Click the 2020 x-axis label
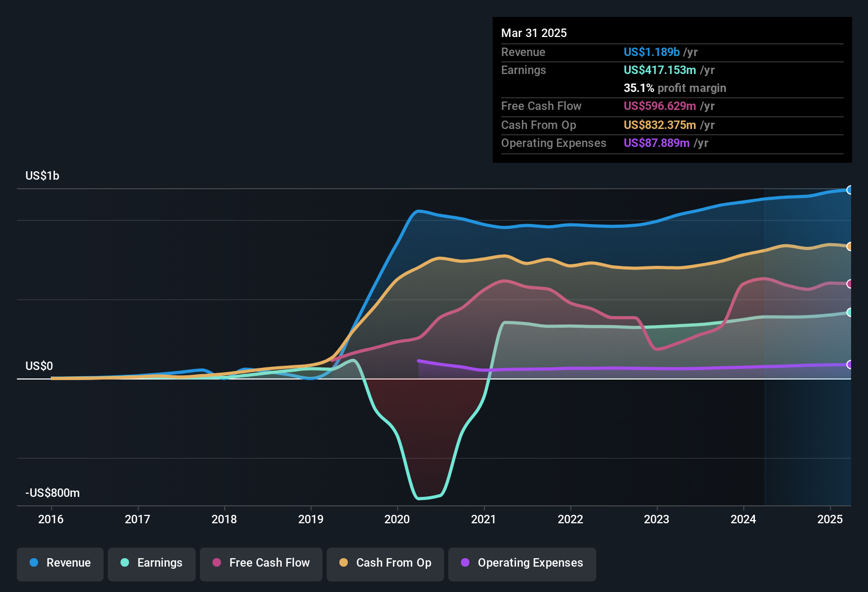Screen dimensions: 868x592 pyautogui.click(x=397, y=520)
